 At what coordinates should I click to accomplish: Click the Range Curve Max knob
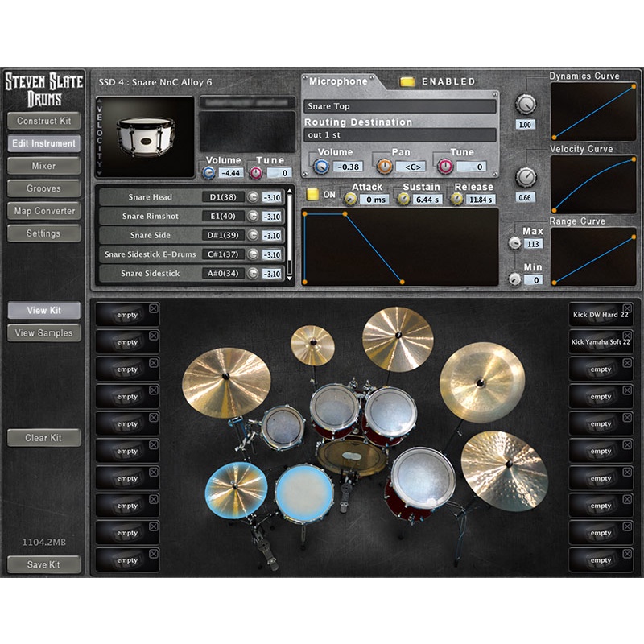[x=513, y=243]
